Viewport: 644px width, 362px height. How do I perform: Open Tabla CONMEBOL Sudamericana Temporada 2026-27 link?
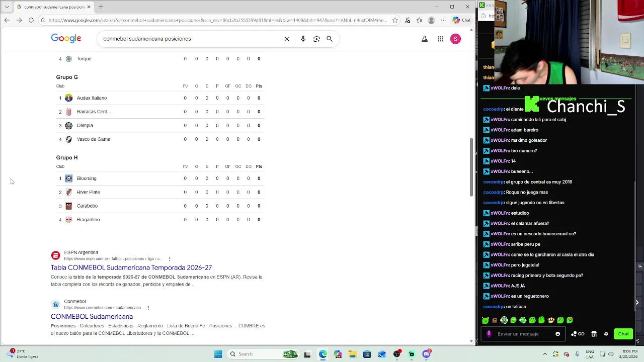[x=131, y=267]
